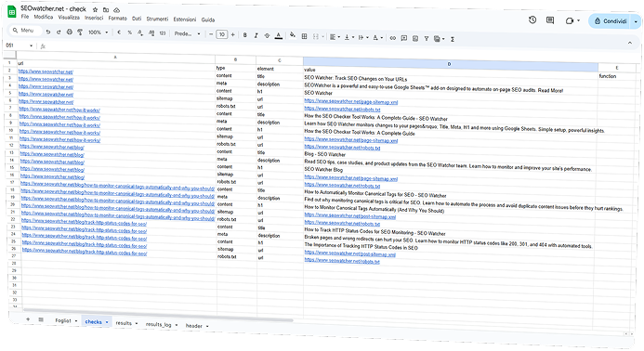This screenshot has width=644, height=351.
Task: Redo the last action
Action: 59,32
